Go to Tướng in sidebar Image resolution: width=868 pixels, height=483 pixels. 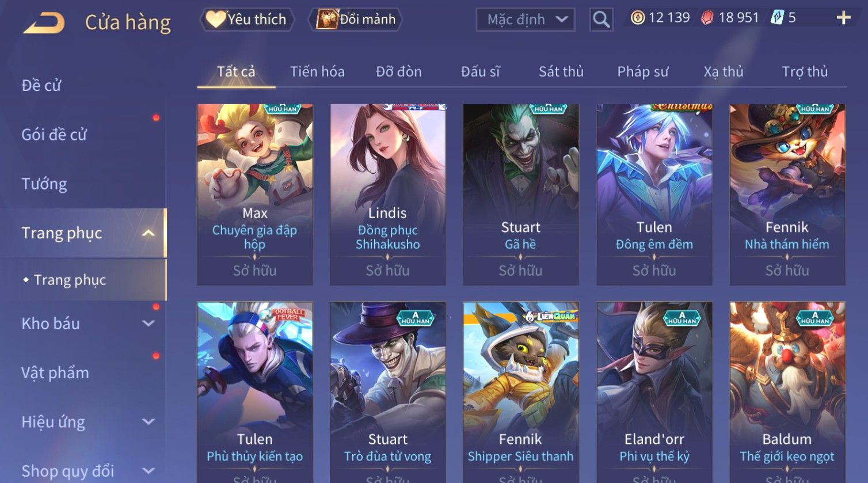click(44, 184)
